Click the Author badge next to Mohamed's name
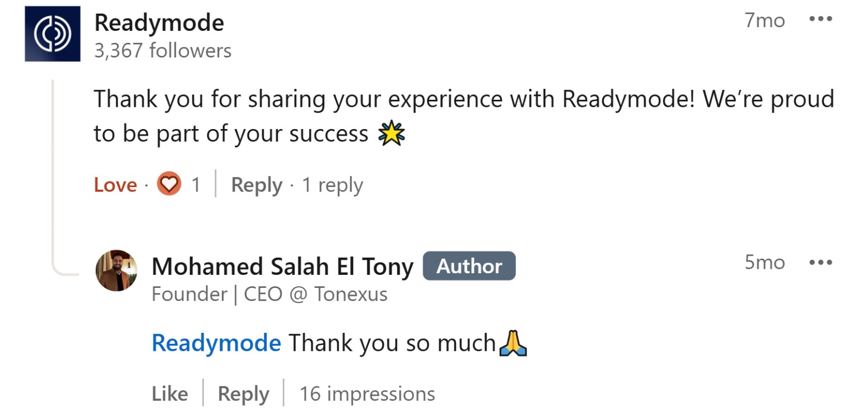This screenshot has height=418, width=868. [x=469, y=266]
